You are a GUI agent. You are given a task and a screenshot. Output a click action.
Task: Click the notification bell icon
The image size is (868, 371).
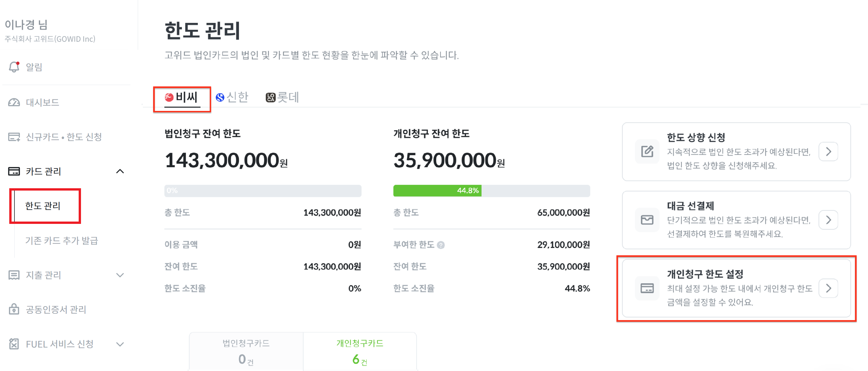(x=14, y=67)
